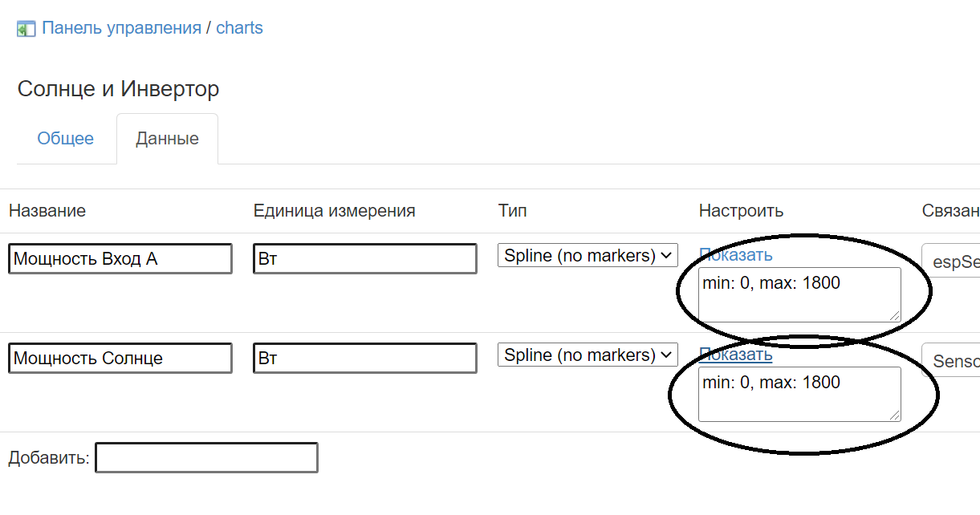Click the name field containing Мощность Вход А

119,258
